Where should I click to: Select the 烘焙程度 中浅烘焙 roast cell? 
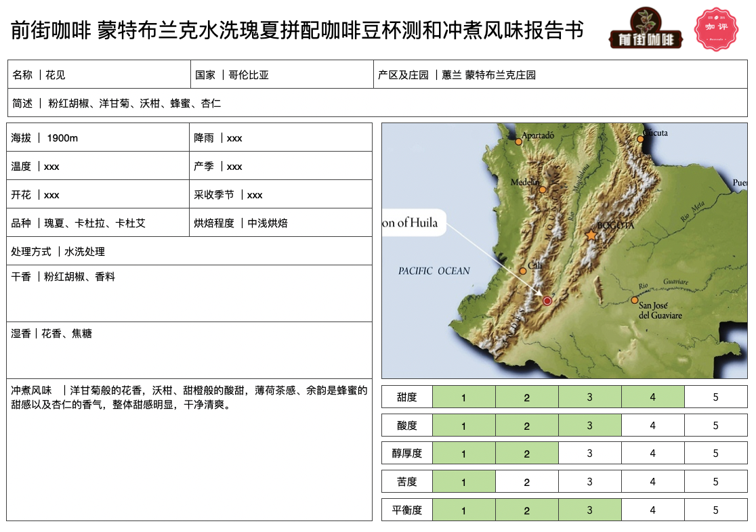(x=280, y=223)
